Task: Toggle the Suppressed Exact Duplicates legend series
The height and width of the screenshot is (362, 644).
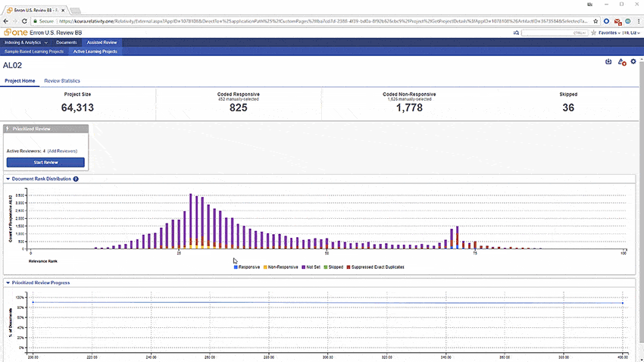Action: [379, 267]
